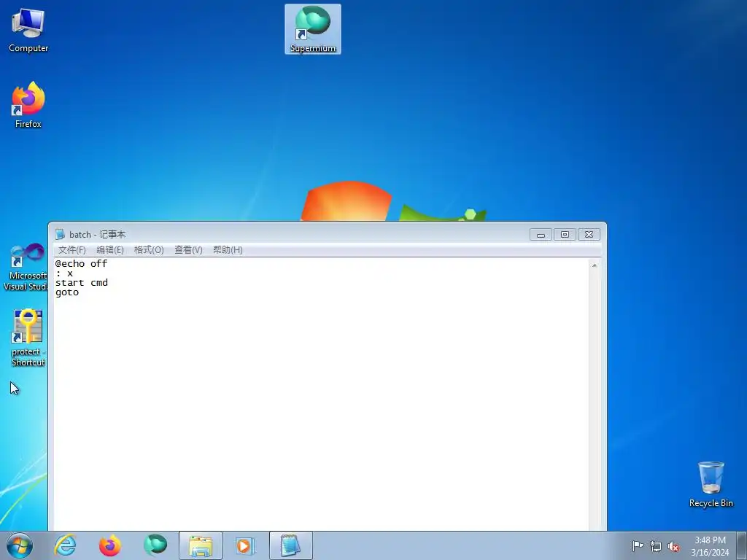Screen dimensions: 747x560
Task: Select the Recycle Bin icon
Action: tap(711, 484)
